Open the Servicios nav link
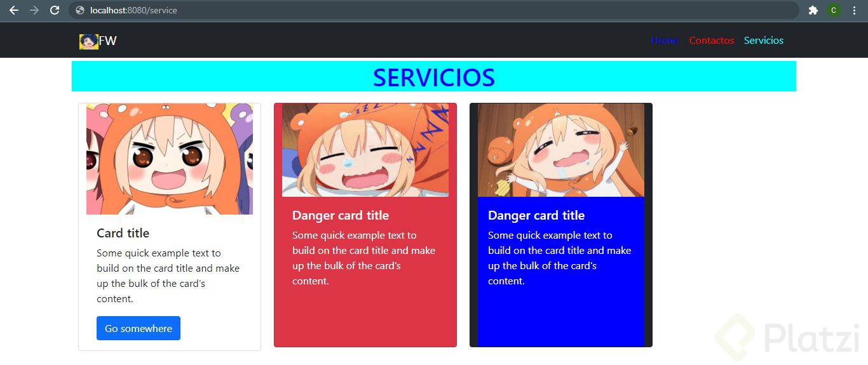The height and width of the screenshot is (365, 868). 764,40
